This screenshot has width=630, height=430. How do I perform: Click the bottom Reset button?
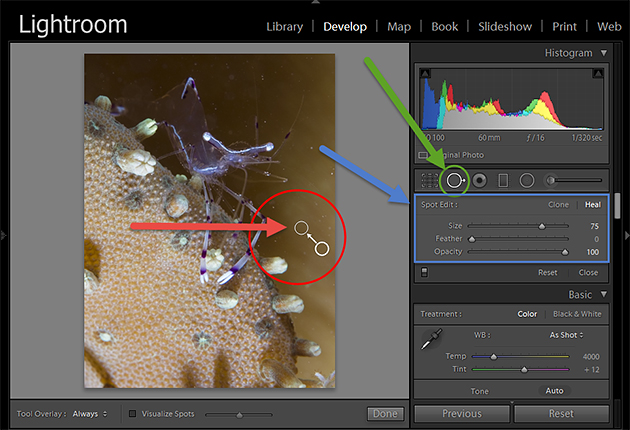(x=561, y=414)
